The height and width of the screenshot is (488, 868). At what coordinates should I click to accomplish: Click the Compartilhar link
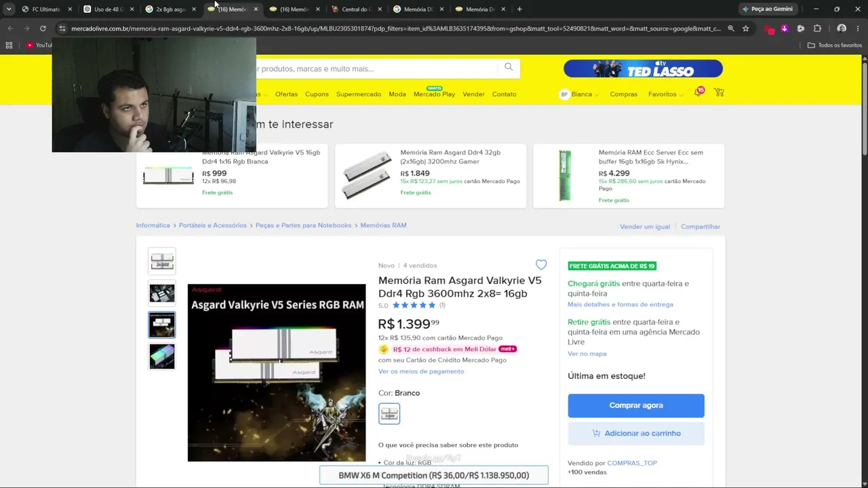(x=701, y=226)
